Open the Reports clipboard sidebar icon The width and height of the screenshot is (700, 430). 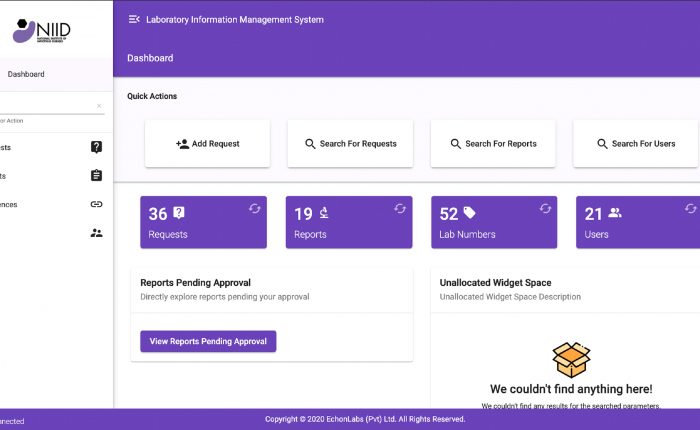coord(96,176)
